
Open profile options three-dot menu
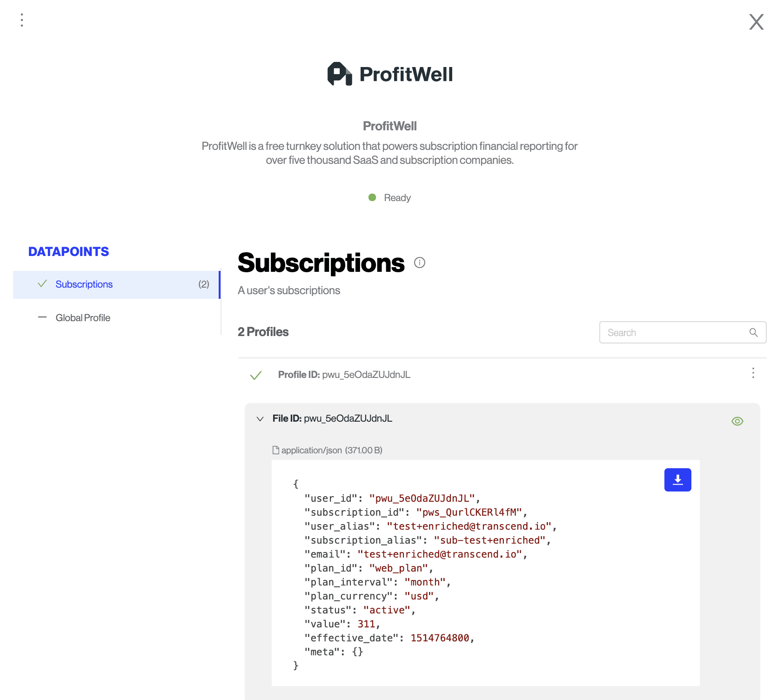coord(753,373)
